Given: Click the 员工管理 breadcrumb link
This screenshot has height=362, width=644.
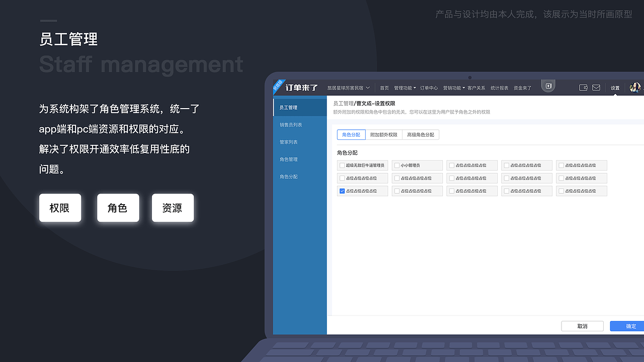Looking at the screenshot, I should [343, 104].
